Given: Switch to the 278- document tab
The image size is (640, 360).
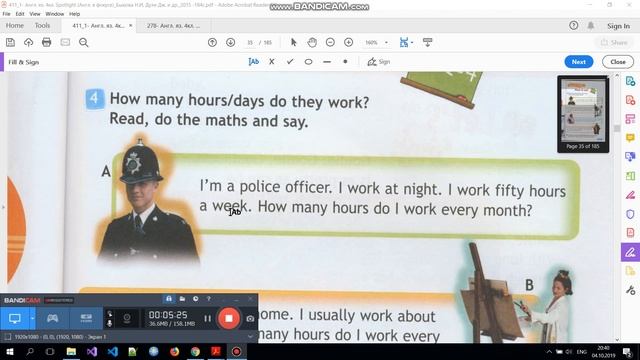Looking at the screenshot, I should [173, 25].
